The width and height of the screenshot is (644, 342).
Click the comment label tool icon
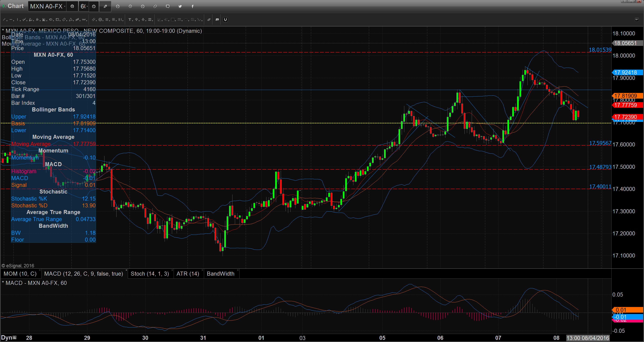point(217,20)
